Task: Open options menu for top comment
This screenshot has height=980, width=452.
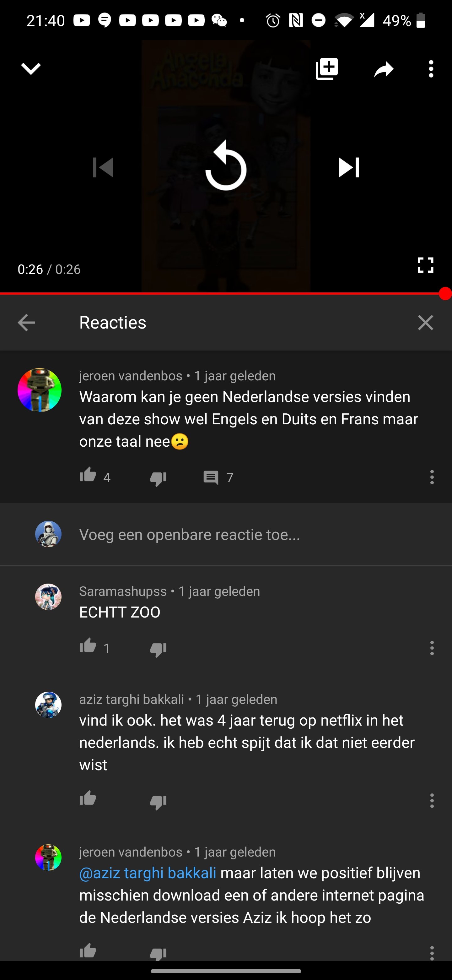Action: [x=432, y=477]
